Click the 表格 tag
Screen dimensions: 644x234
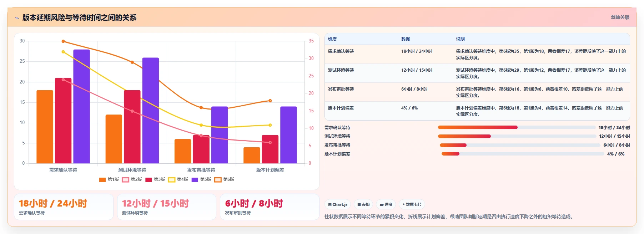click(x=363, y=204)
